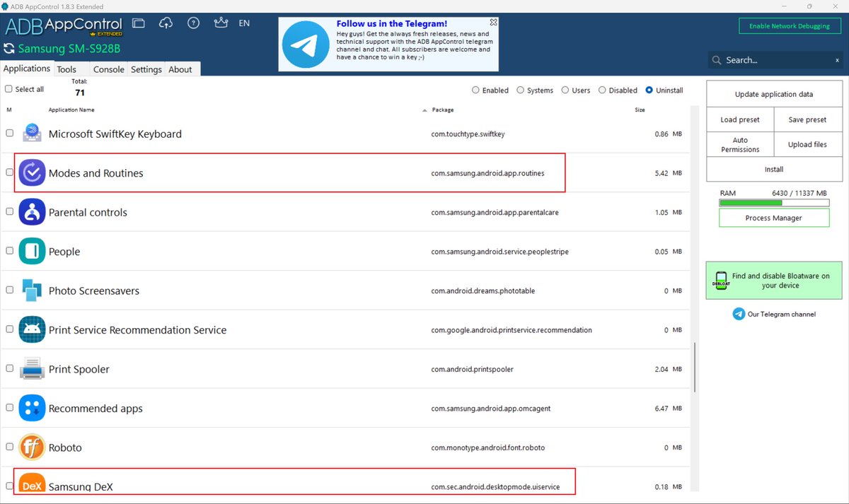
Task: Click into the Search input field
Action: tap(777, 61)
